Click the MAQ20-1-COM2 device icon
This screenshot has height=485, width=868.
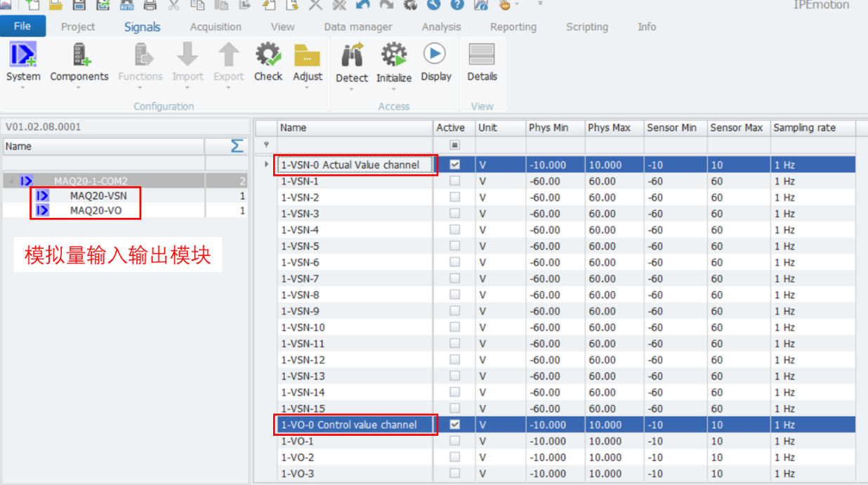pos(27,181)
